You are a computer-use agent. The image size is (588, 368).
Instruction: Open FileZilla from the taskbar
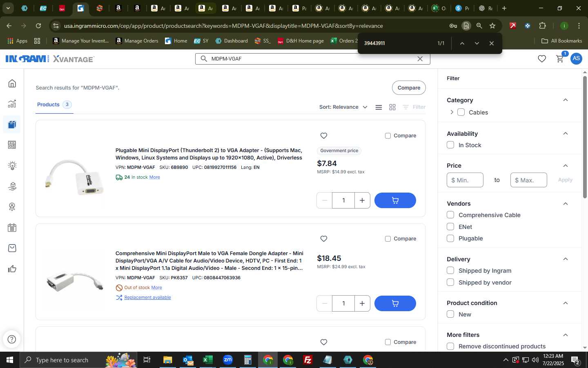coord(308,360)
